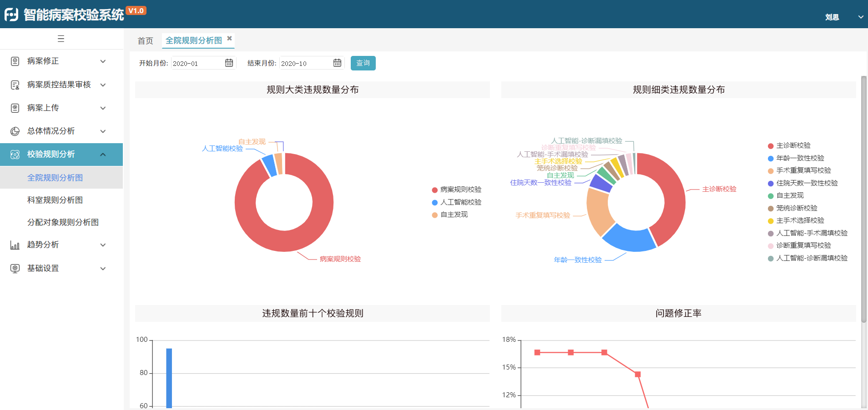Expand the 总体情况分析 menu chevron
This screenshot has width=868, height=410.
(x=103, y=131)
